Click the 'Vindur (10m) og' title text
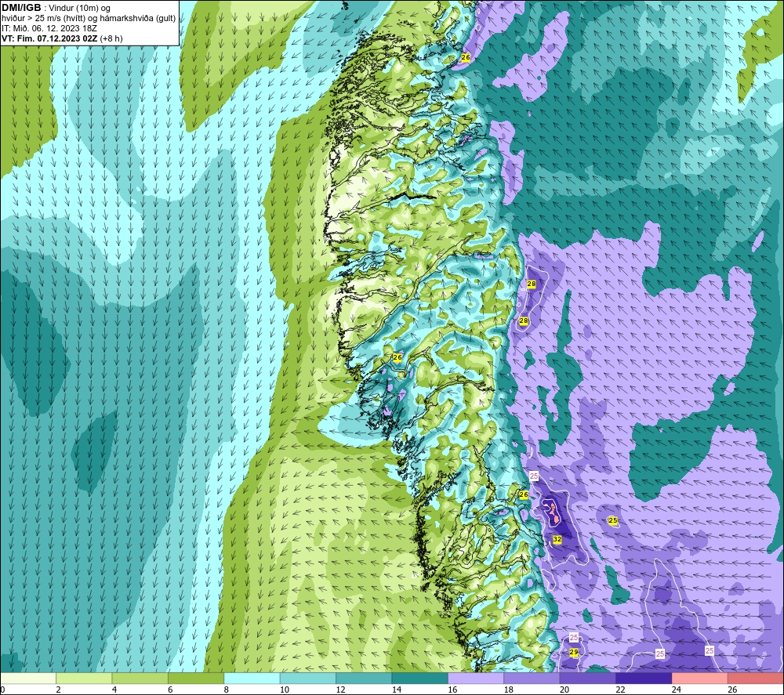 click(79, 9)
